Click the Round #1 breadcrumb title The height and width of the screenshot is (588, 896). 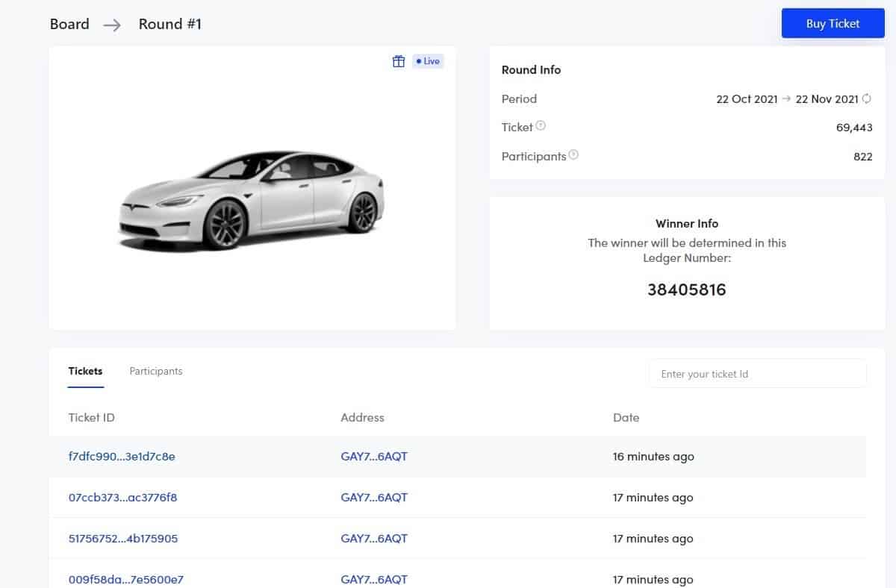pyautogui.click(x=170, y=24)
